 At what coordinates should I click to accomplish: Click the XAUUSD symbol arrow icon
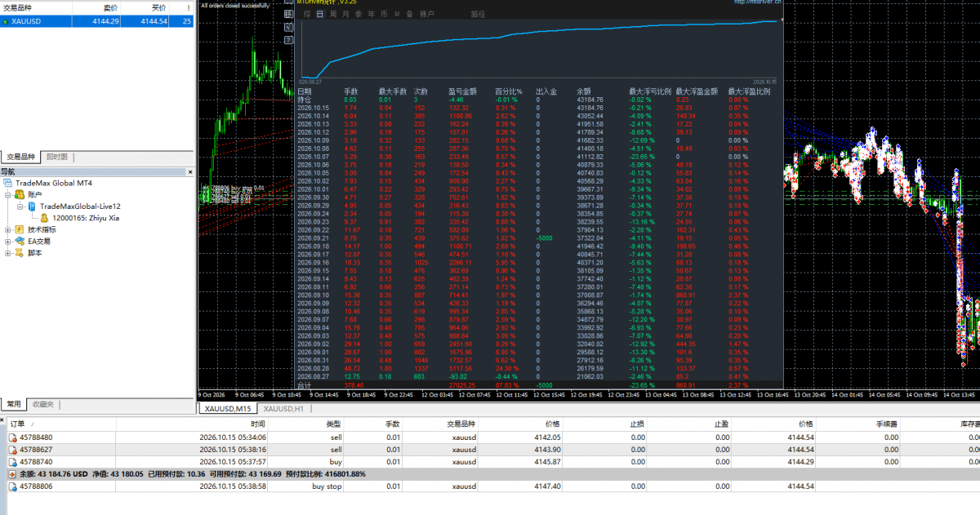point(7,21)
